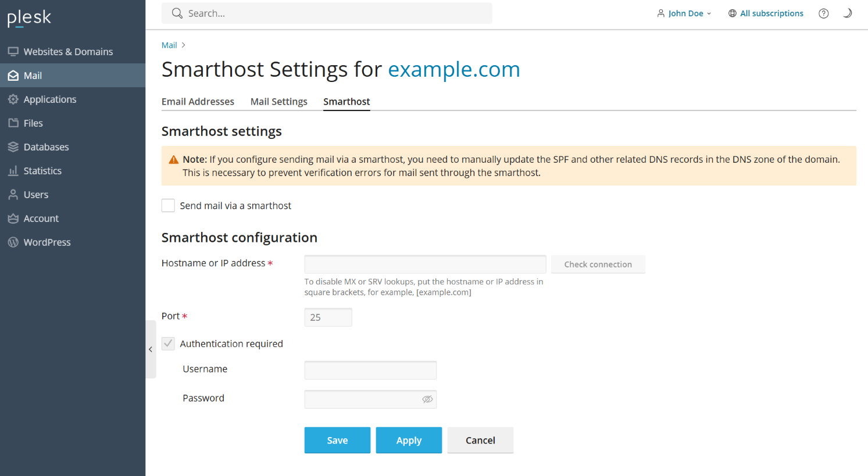Show password using the eye icon

point(427,399)
